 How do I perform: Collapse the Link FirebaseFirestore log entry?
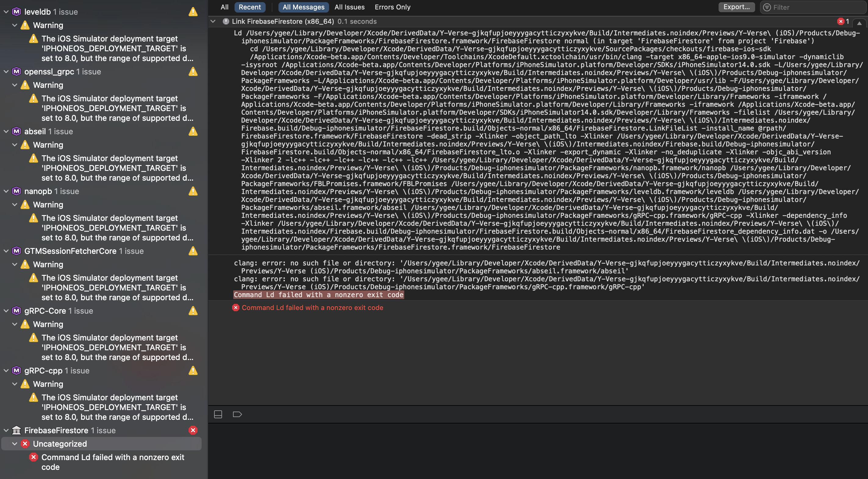[x=213, y=21]
